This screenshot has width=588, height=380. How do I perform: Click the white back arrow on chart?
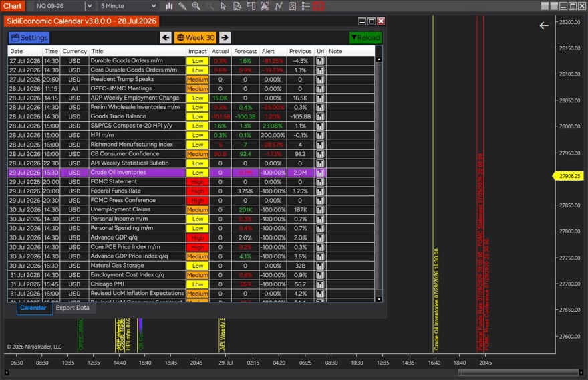[x=544, y=25]
